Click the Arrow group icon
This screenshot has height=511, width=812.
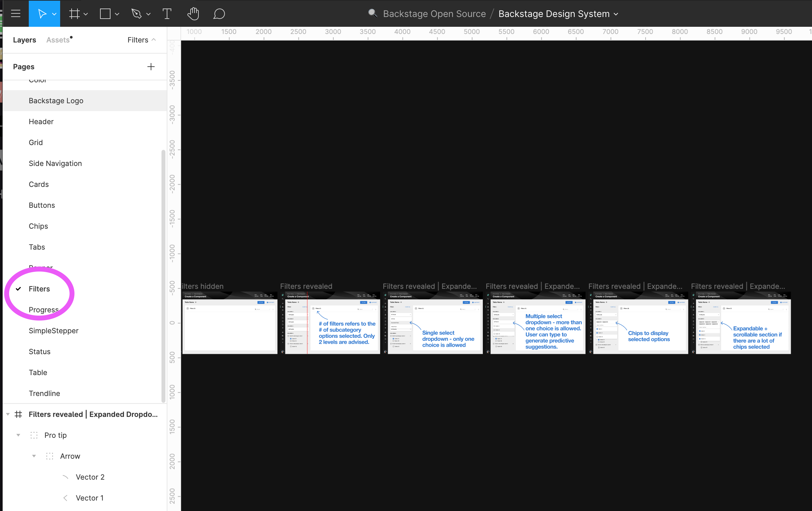(x=50, y=456)
